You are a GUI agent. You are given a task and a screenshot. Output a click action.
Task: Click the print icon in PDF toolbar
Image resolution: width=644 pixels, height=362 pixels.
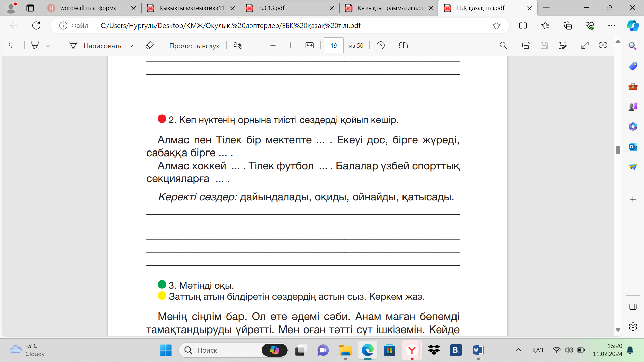click(x=526, y=45)
